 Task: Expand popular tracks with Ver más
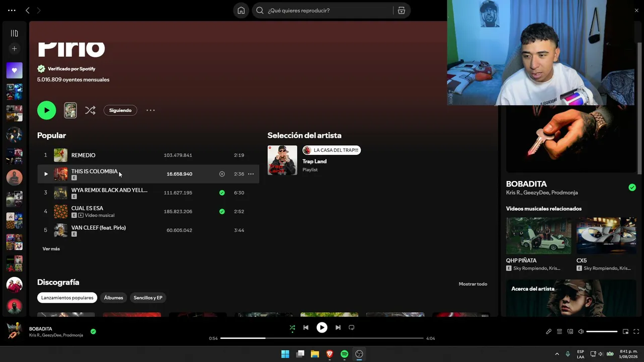(51, 249)
